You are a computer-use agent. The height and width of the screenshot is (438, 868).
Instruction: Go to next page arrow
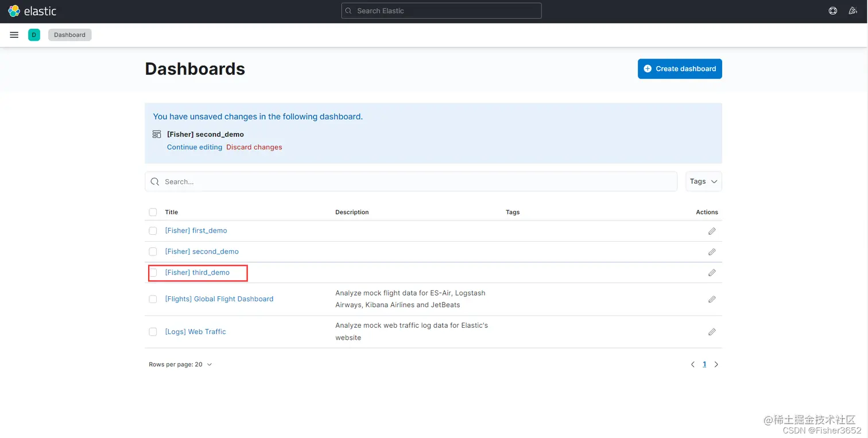click(716, 365)
